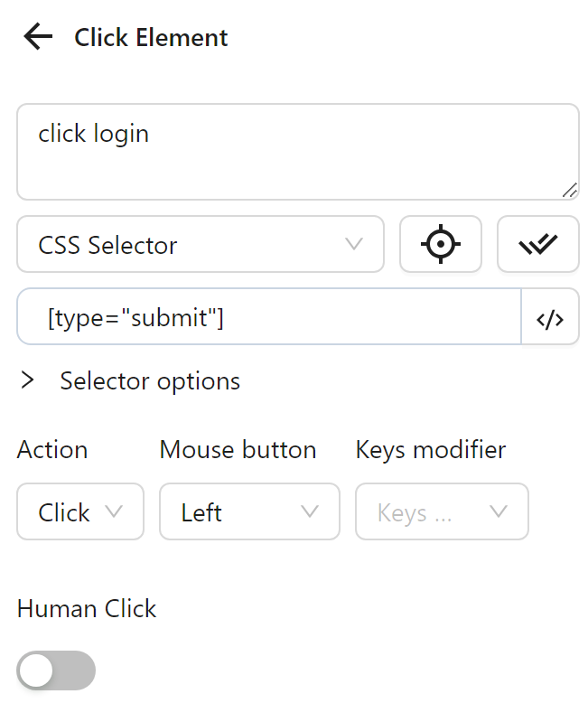This screenshot has height=722, width=588.
Task: Open the Mouse button dropdown showing Left
Action: pos(249,512)
